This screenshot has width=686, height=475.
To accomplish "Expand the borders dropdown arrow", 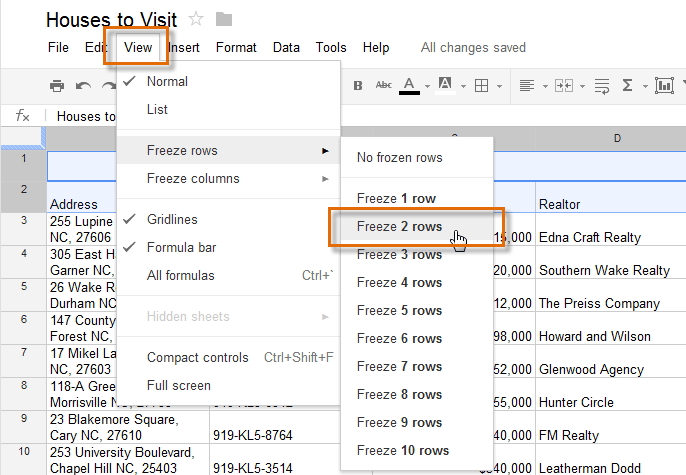I will pos(499,87).
